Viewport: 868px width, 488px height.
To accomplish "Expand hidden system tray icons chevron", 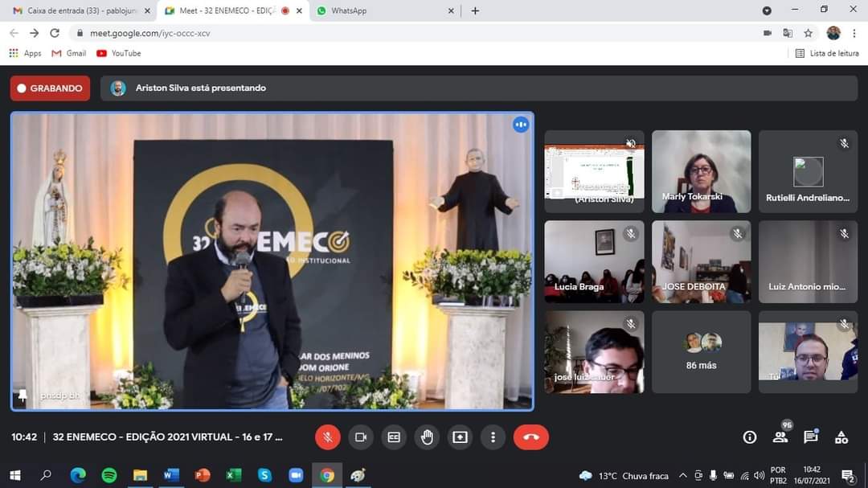I will (x=683, y=475).
